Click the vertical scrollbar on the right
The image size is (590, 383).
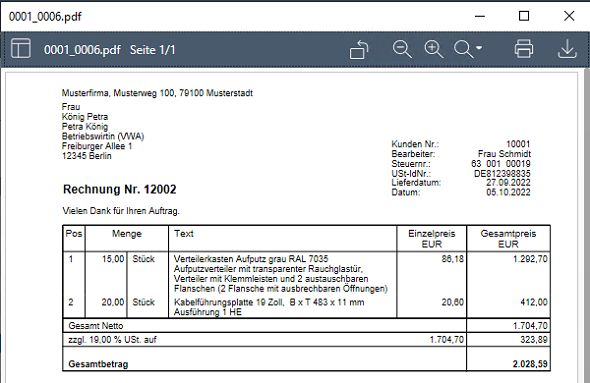pos(586,226)
